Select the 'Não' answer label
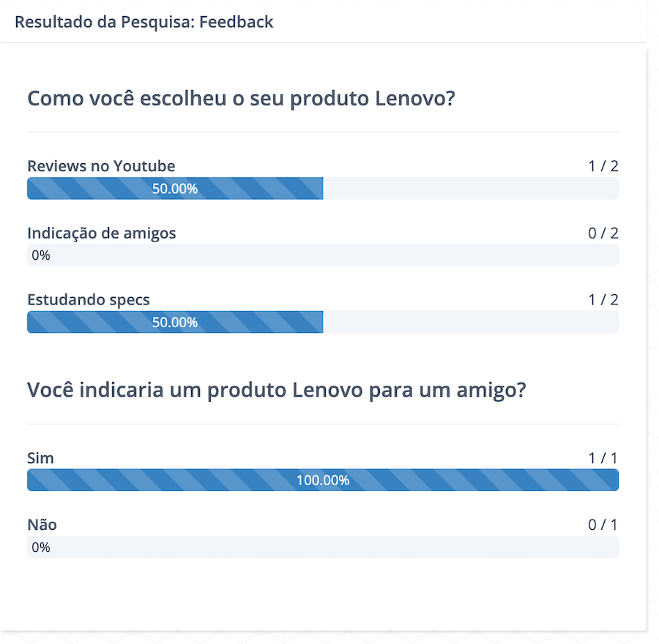 (x=42, y=525)
